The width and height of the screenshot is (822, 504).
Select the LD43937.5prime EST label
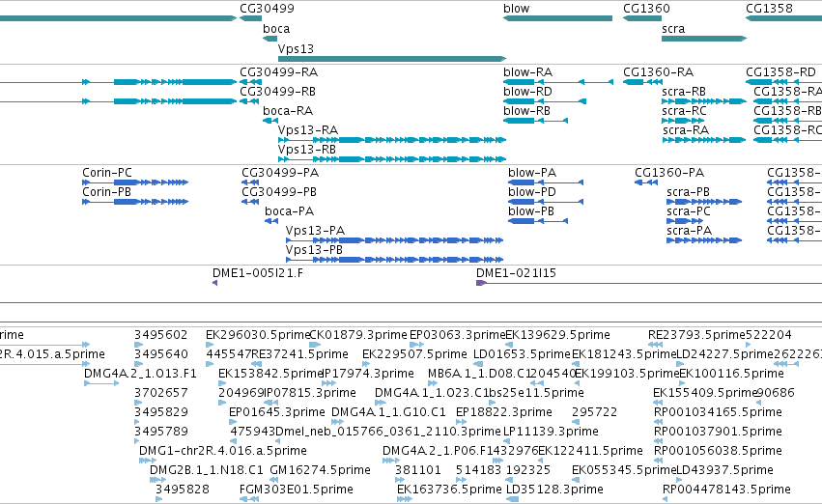tap(724, 470)
